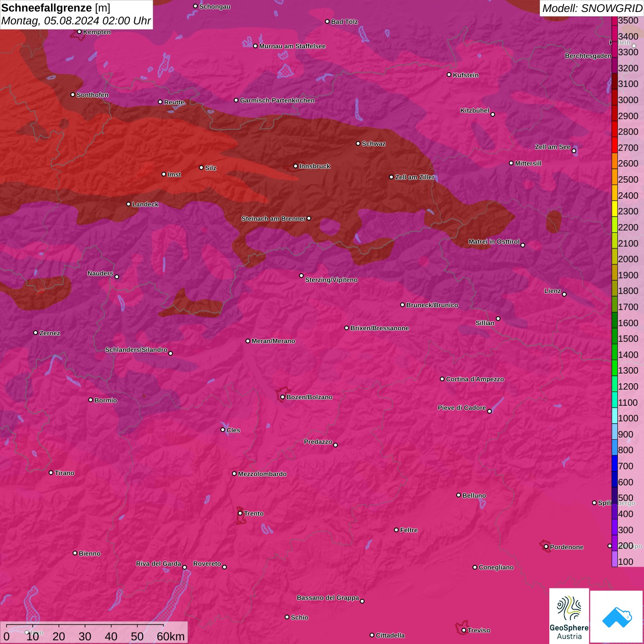Click the GeoSphere Austria logo
Image resolution: width=644 pixels, height=644 pixels.
coord(569,615)
